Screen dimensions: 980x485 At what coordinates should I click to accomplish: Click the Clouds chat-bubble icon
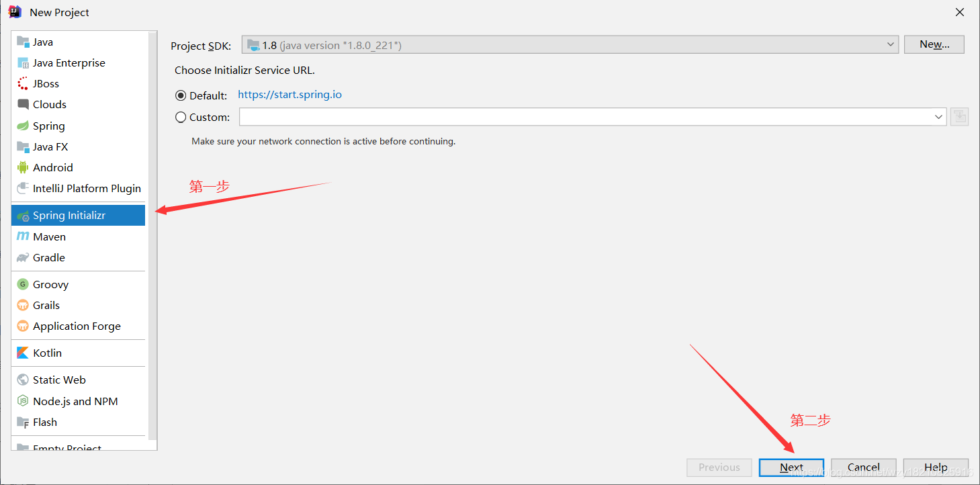point(23,104)
